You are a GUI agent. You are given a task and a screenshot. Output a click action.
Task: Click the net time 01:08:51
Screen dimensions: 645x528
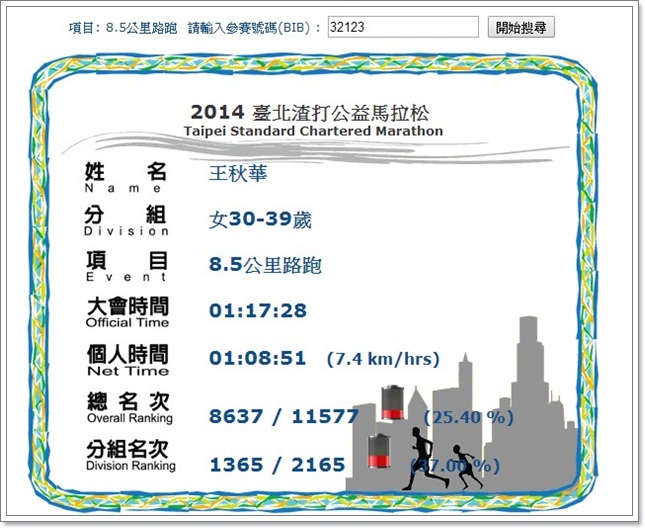click(258, 358)
